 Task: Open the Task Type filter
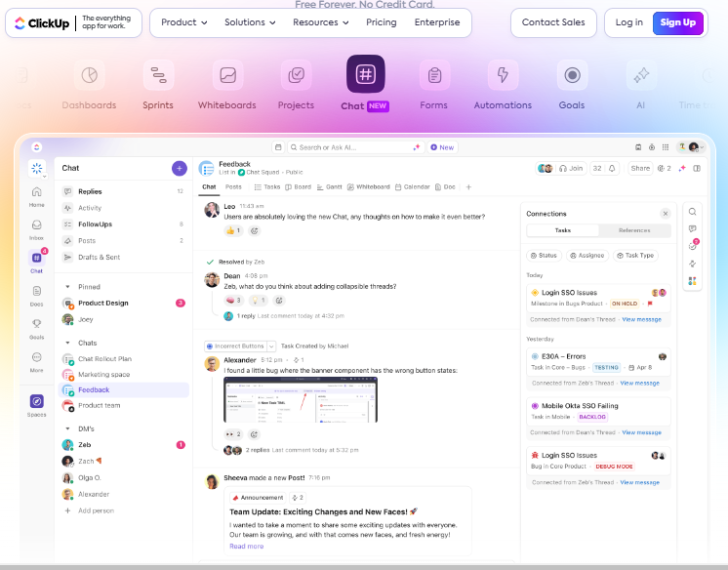pos(635,256)
